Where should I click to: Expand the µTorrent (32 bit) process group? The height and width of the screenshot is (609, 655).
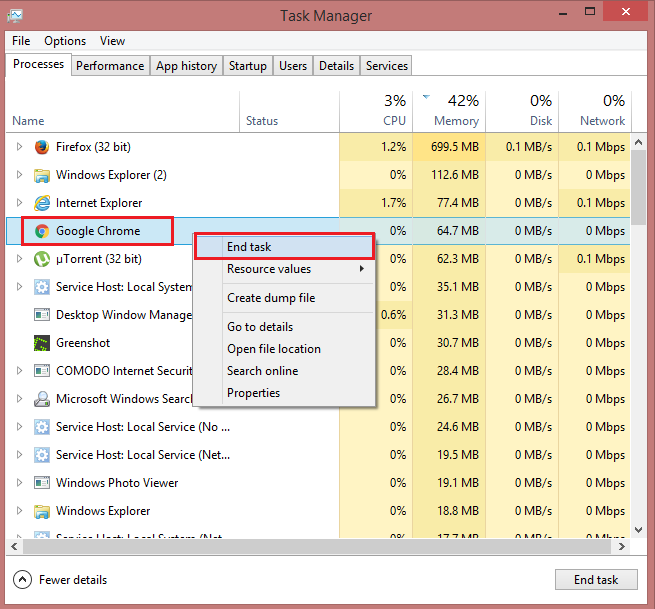coord(19,259)
